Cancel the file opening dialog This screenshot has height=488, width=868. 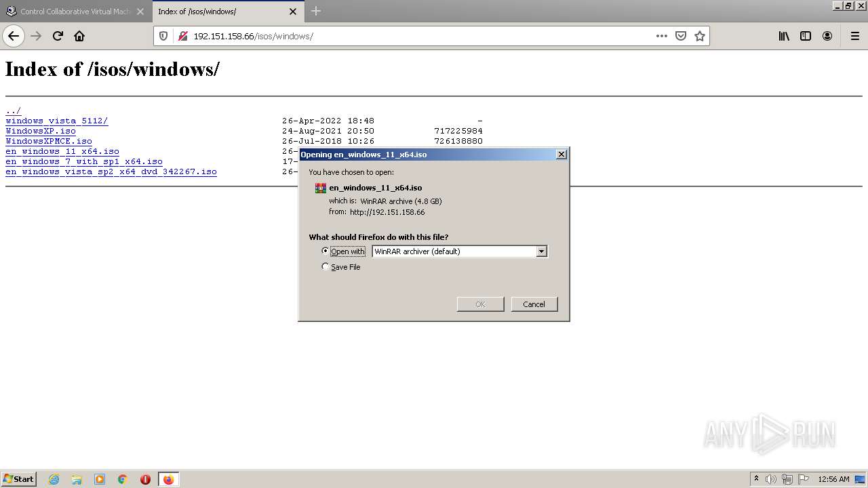pyautogui.click(x=534, y=304)
